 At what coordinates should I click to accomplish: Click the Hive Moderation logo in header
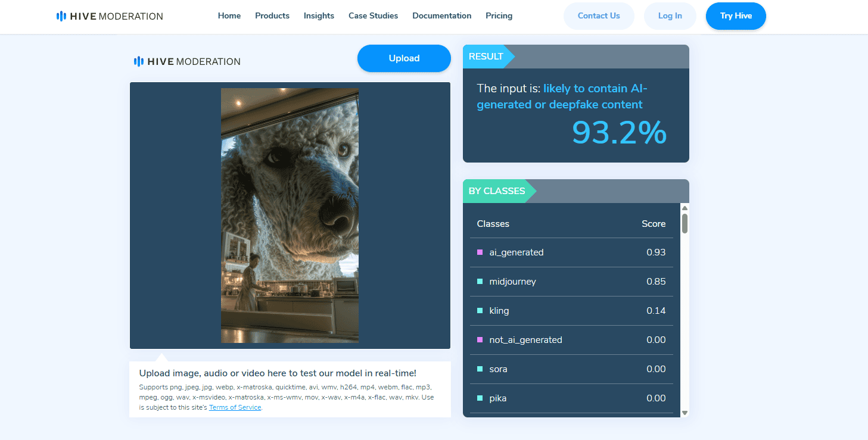point(110,16)
